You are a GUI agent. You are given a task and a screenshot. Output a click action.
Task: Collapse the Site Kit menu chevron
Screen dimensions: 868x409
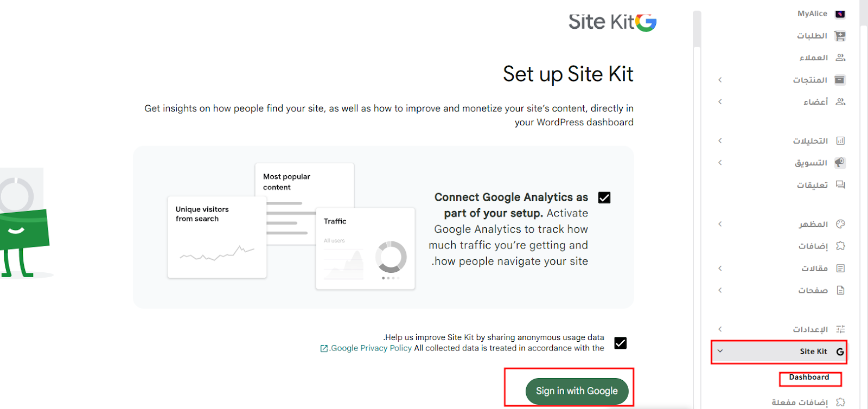point(720,351)
